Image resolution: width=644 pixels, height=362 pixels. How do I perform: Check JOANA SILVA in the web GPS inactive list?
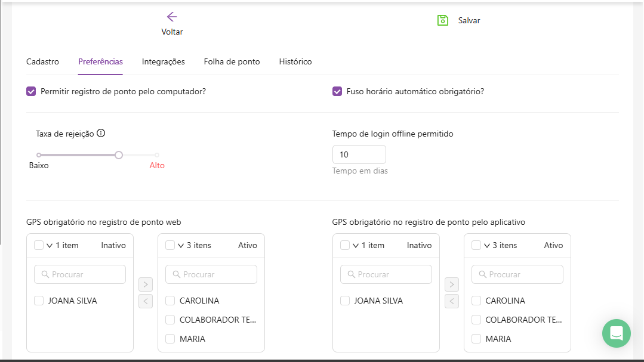click(x=39, y=301)
